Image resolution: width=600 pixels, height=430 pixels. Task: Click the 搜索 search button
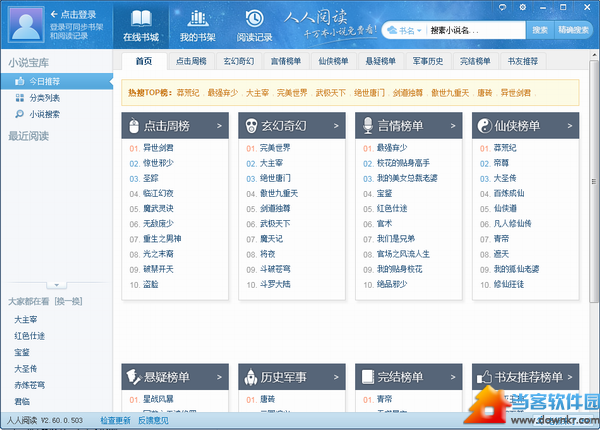tap(540, 30)
